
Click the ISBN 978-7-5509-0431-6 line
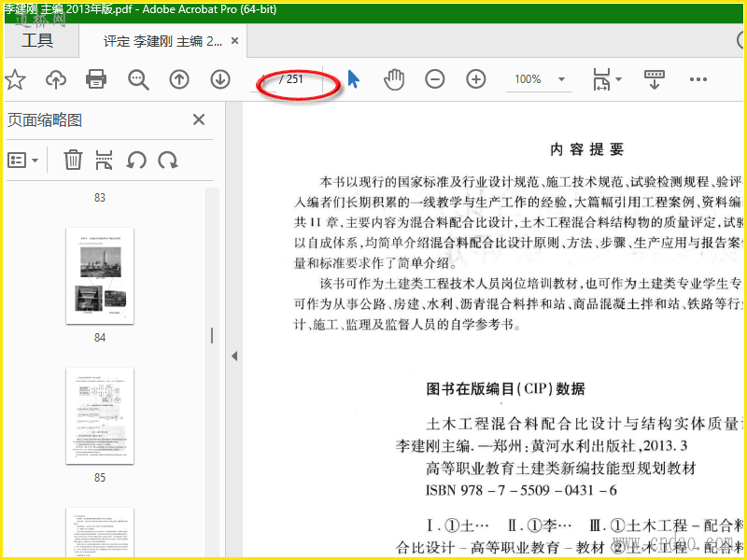(x=521, y=490)
